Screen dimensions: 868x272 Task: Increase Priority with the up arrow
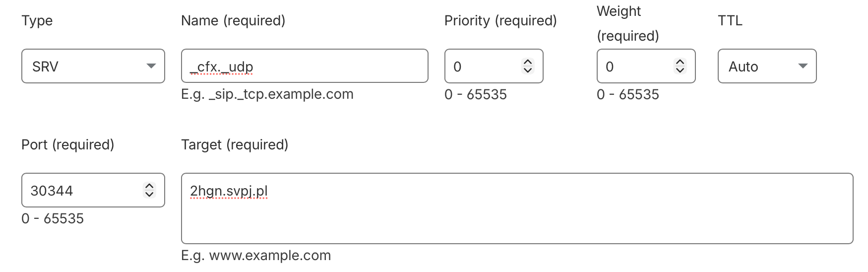coord(528,62)
